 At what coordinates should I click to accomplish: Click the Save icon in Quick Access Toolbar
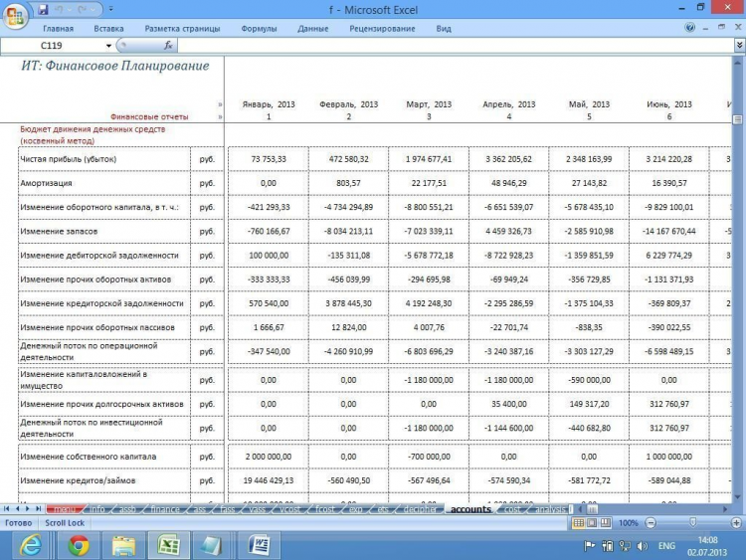42,8
